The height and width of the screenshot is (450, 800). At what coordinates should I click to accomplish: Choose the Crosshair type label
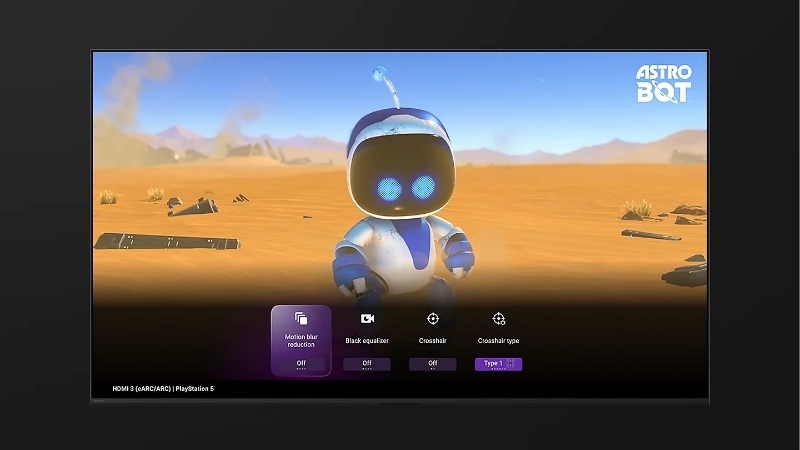tap(499, 341)
